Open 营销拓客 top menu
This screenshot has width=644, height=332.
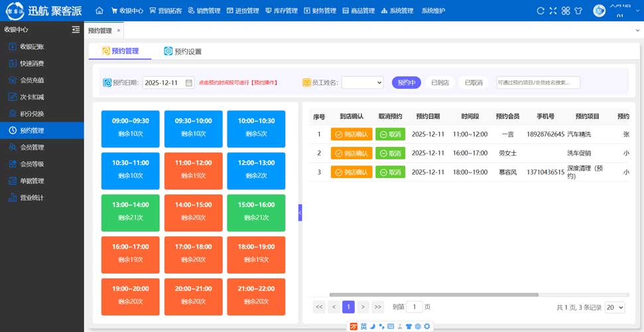[x=166, y=11]
